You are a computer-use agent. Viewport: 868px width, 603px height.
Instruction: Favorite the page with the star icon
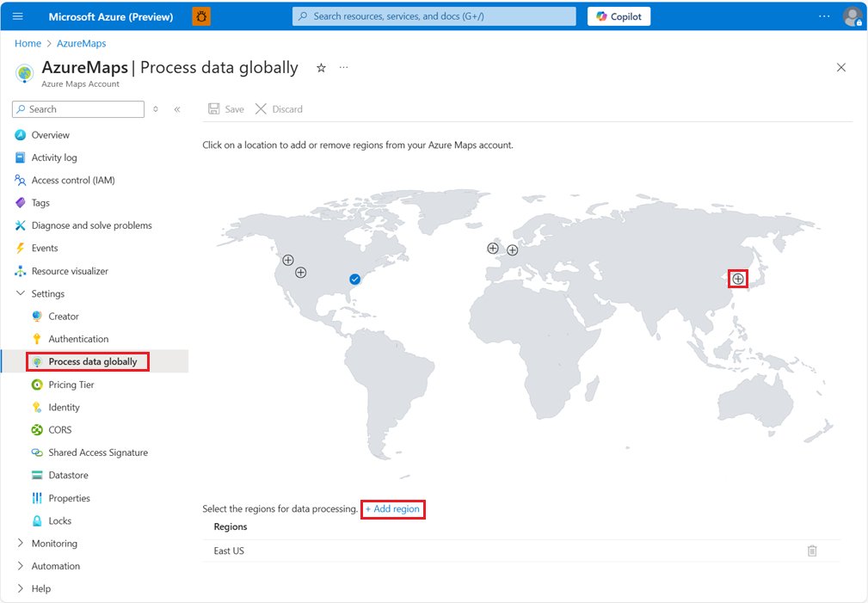click(321, 68)
